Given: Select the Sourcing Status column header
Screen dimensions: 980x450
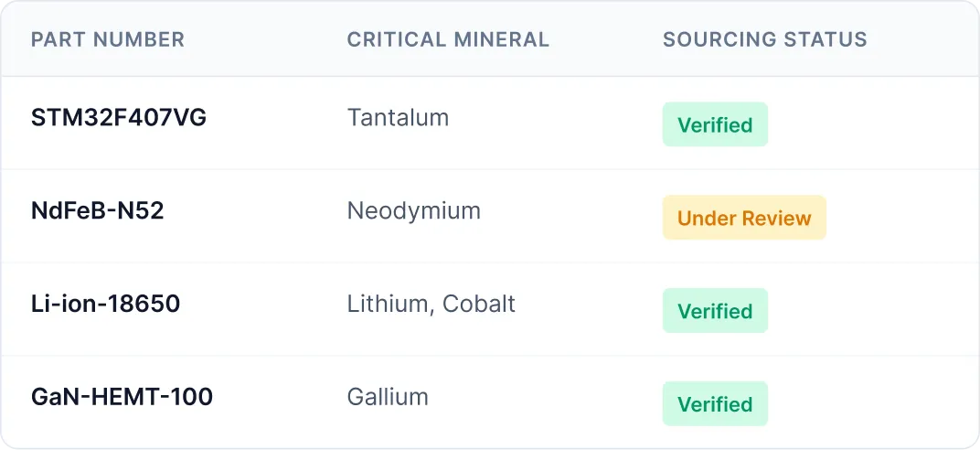Looking at the screenshot, I should pyautogui.click(x=765, y=40).
